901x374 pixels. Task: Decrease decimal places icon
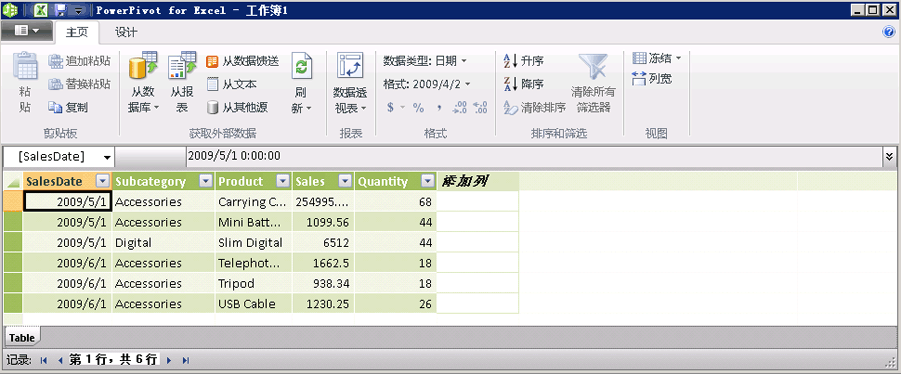[x=480, y=107]
